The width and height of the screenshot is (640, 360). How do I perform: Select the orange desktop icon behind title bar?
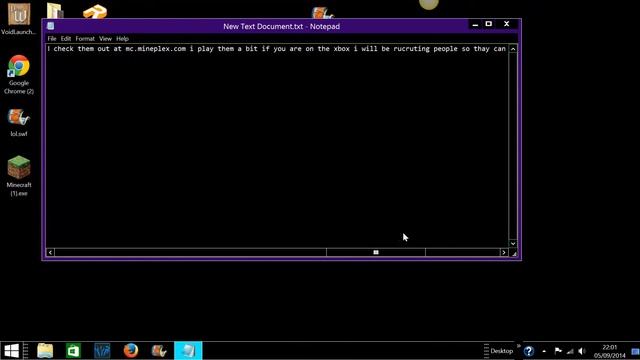[x=95, y=11]
